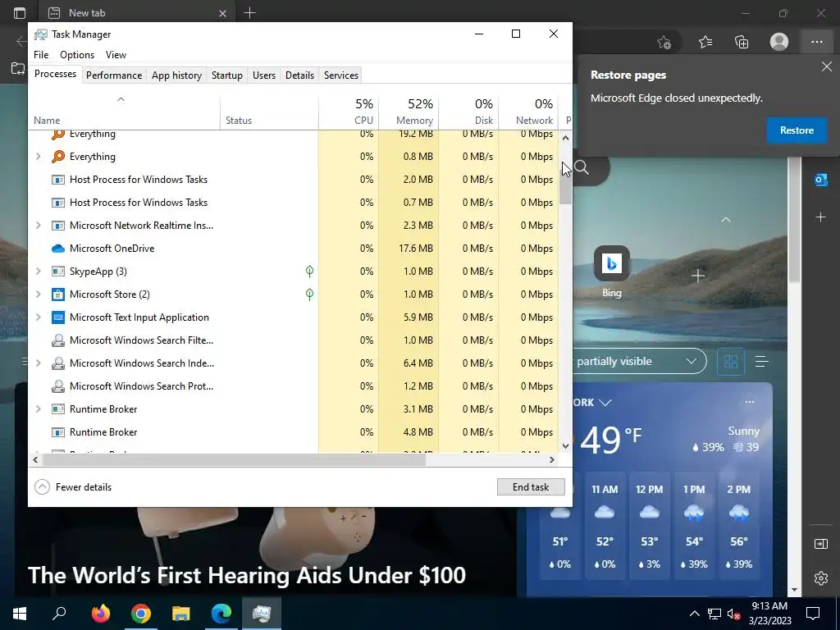Sort processes by Network column

(529, 112)
